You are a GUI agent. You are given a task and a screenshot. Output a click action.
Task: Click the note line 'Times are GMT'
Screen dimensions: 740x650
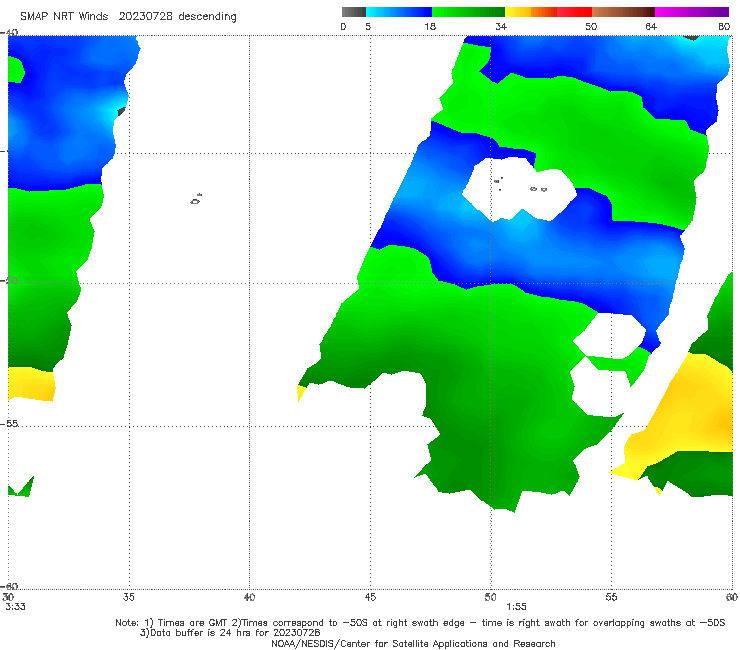192,623
